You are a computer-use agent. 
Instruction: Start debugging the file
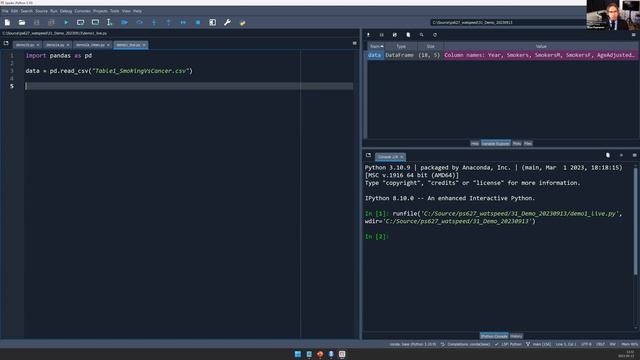click(124, 22)
